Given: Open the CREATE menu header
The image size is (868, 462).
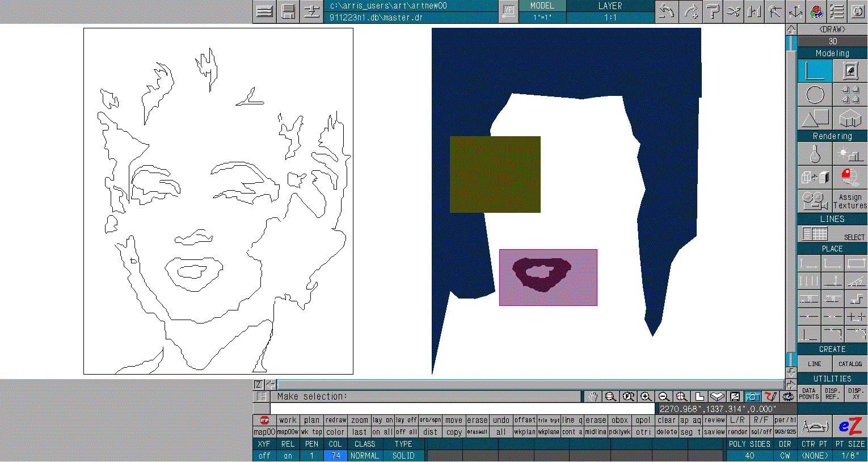Looking at the screenshot, I should coord(832,349).
